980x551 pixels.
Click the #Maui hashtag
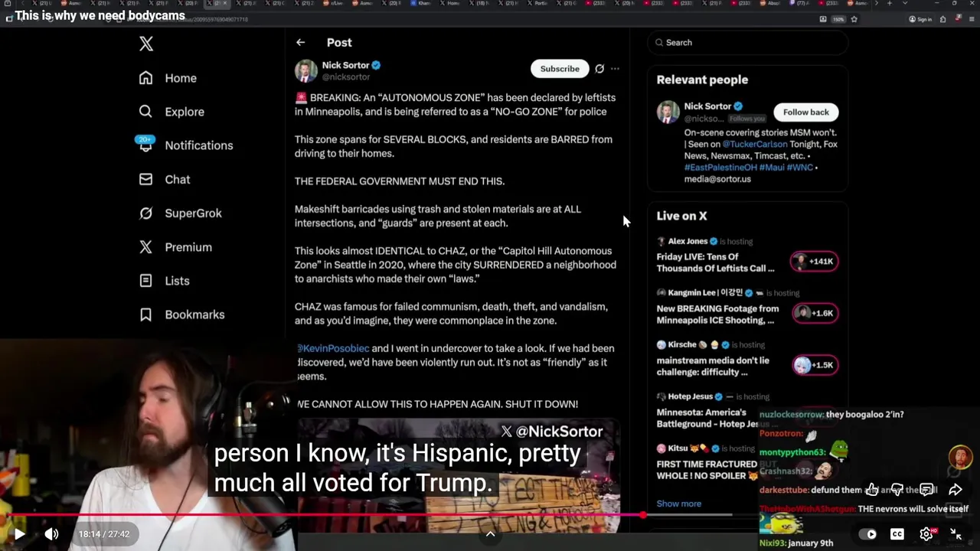click(772, 167)
